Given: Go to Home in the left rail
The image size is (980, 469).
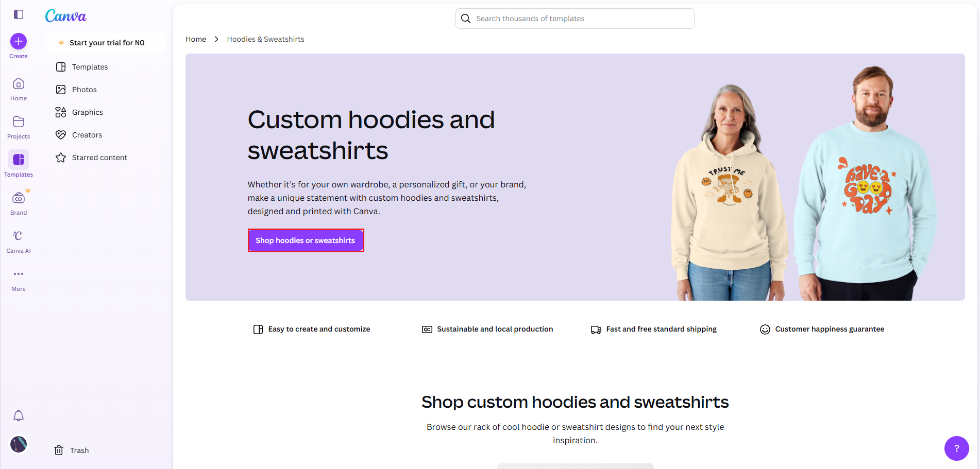Looking at the screenshot, I should click(19, 89).
